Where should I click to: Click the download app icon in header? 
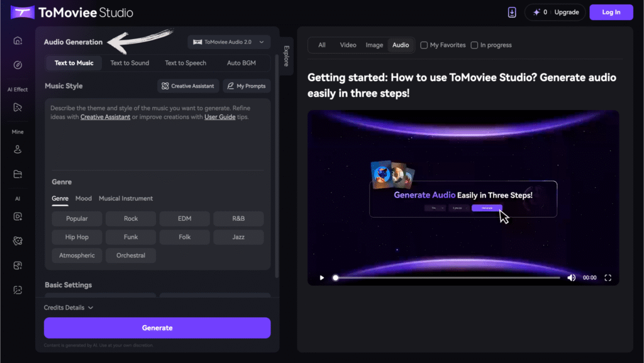(512, 13)
